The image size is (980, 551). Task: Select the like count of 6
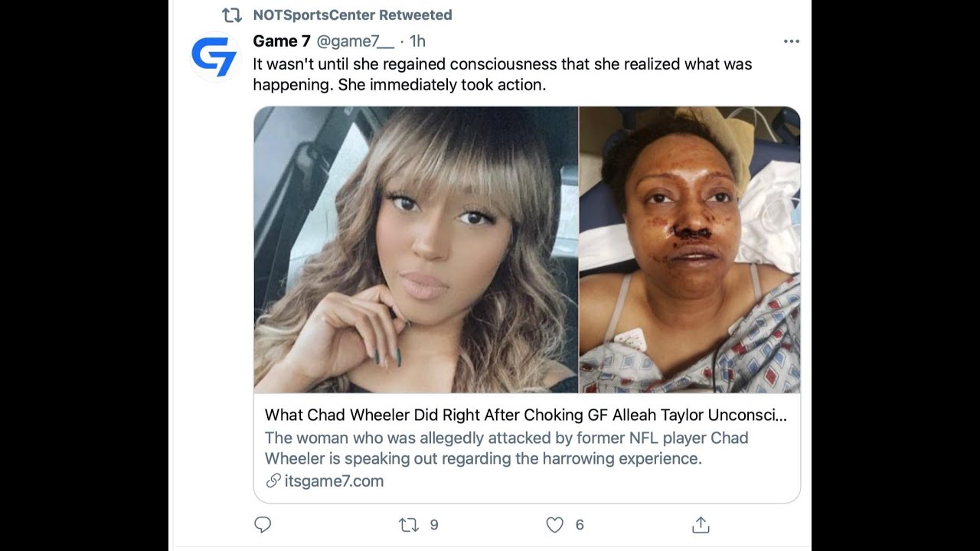pyautogui.click(x=580, y=525)
